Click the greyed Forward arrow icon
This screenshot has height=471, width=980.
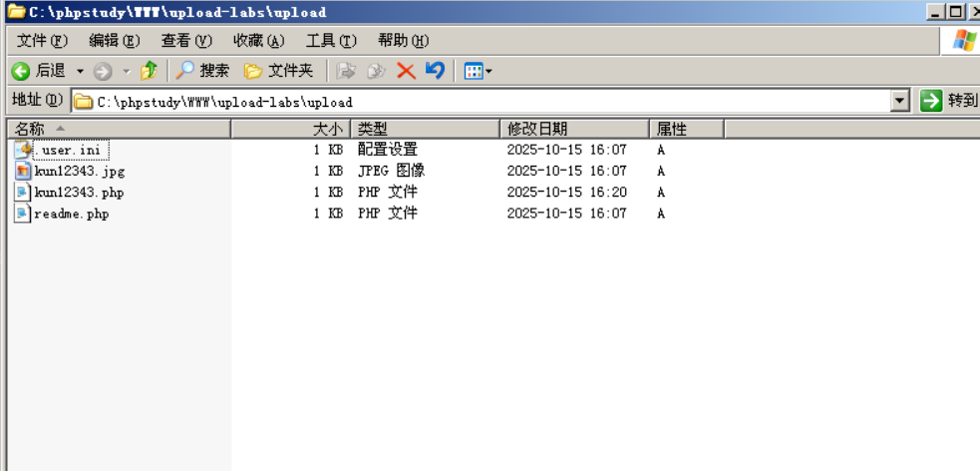[103, 71]
